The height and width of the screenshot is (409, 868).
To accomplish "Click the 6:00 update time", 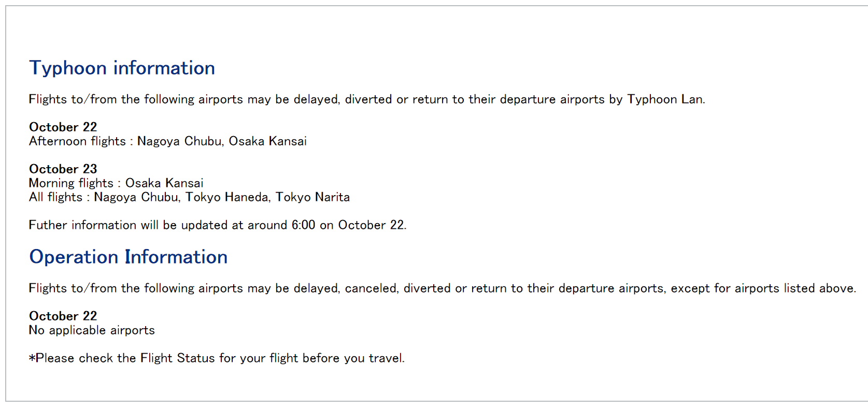I will click(303, 225).
